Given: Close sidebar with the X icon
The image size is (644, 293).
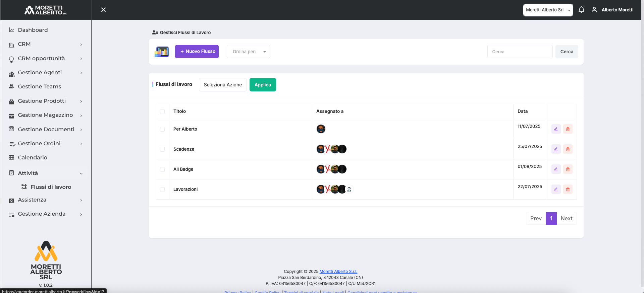Looking at the screenshot, I should [x=103, y=10].
